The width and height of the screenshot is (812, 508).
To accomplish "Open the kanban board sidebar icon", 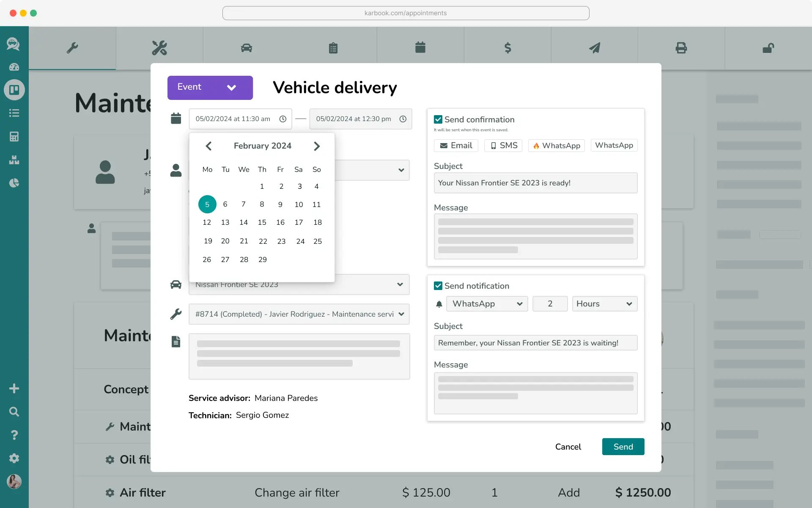I will coord(14,90).
